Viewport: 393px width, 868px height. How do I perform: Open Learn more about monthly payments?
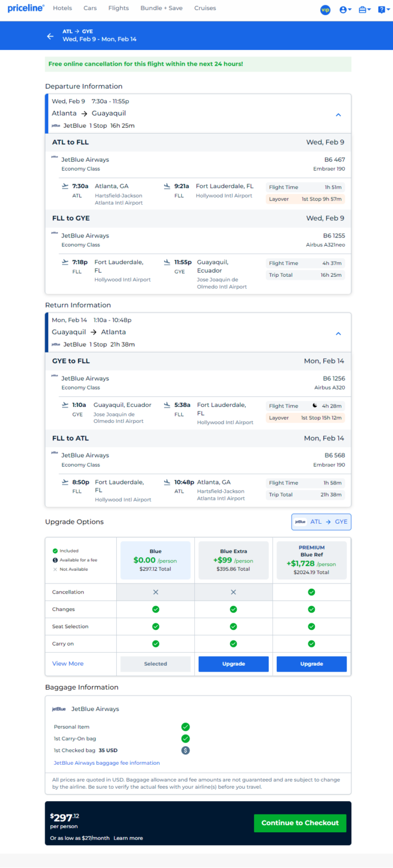[x=128, y=838]
